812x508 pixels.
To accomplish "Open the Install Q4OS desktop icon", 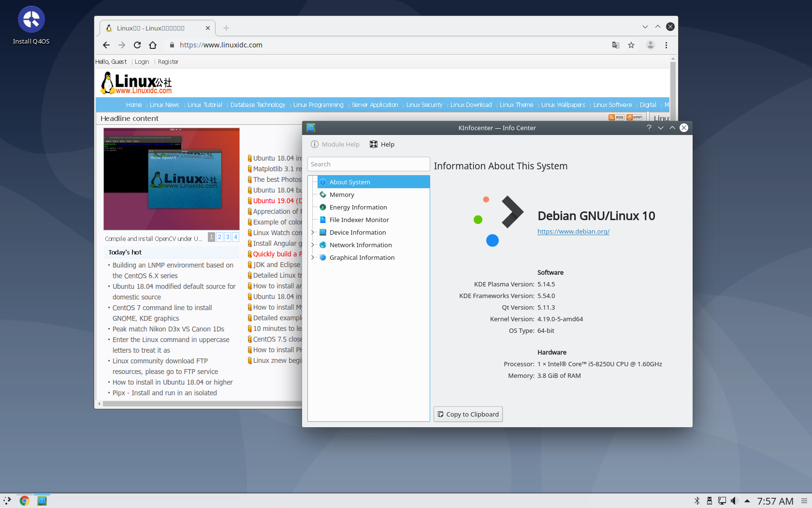I will coord(31,25).
